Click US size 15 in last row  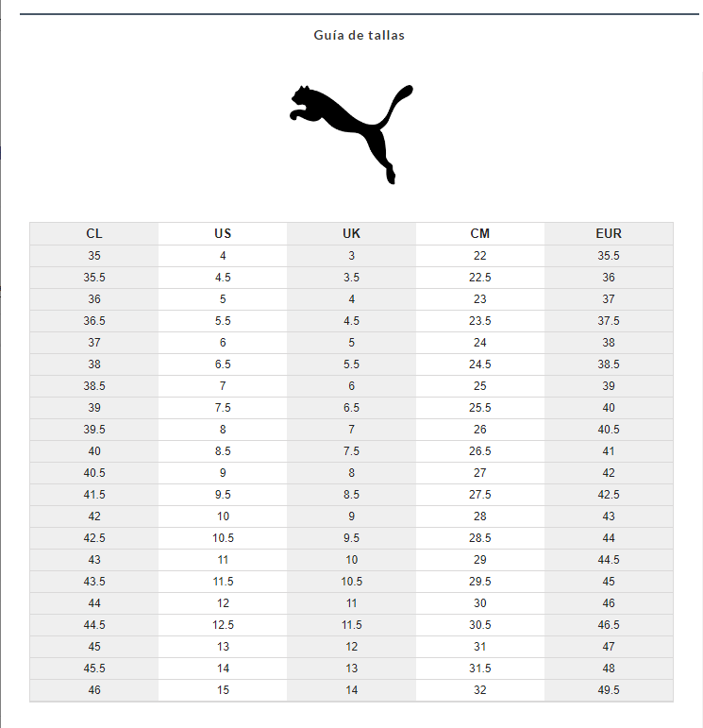coord(223,690)
